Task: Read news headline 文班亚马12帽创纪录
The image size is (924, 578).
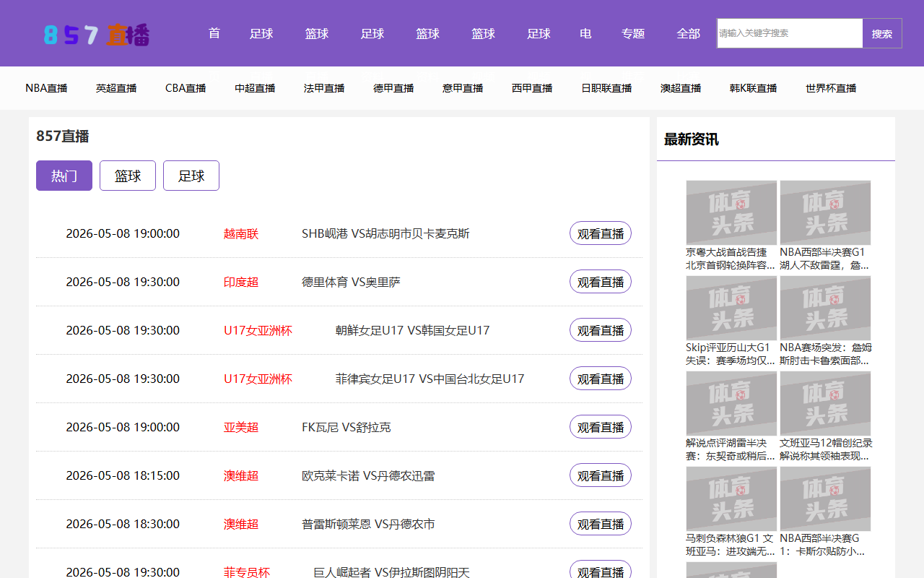Action: (826, 449)
